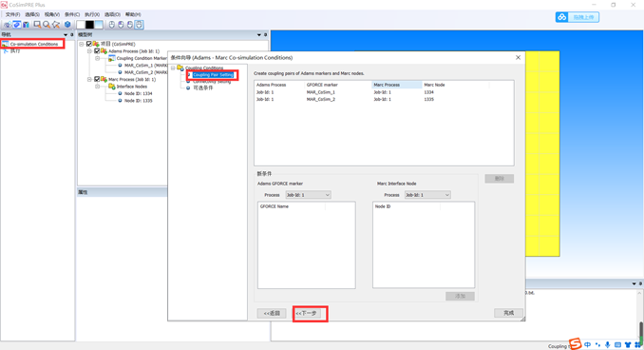The height and width of the screenshot is (350, 644).
Task: Collapse the Marc Process tree node
Action: tap(89, 79)
